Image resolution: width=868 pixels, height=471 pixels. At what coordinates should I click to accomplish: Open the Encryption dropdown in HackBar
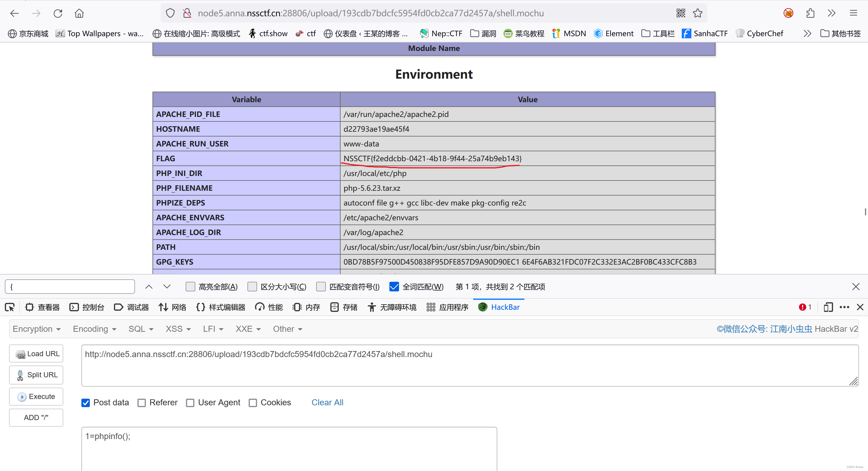[x=36, y=329]
